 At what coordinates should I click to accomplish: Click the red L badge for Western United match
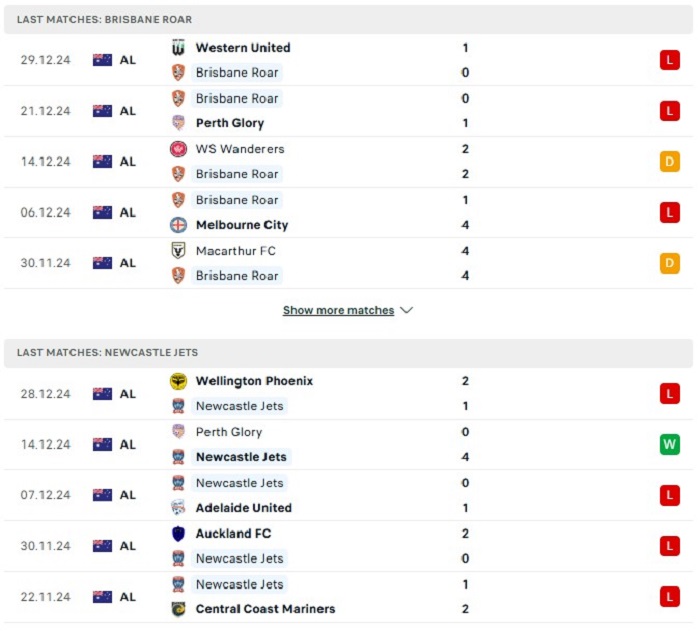click(670, 60)
